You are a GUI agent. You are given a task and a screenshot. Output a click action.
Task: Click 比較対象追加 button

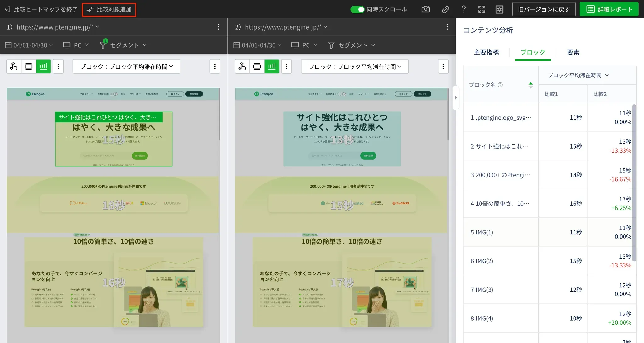(x=109, y=9)
